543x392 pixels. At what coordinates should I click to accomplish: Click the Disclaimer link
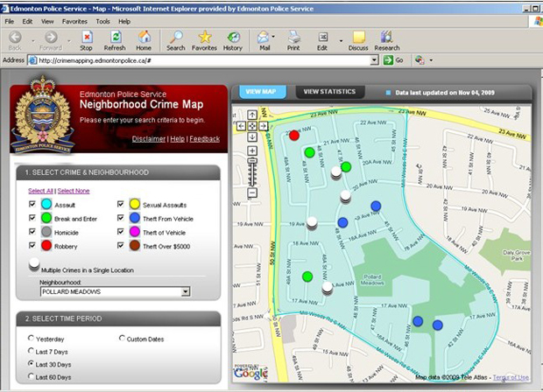[x=148, y=139]
